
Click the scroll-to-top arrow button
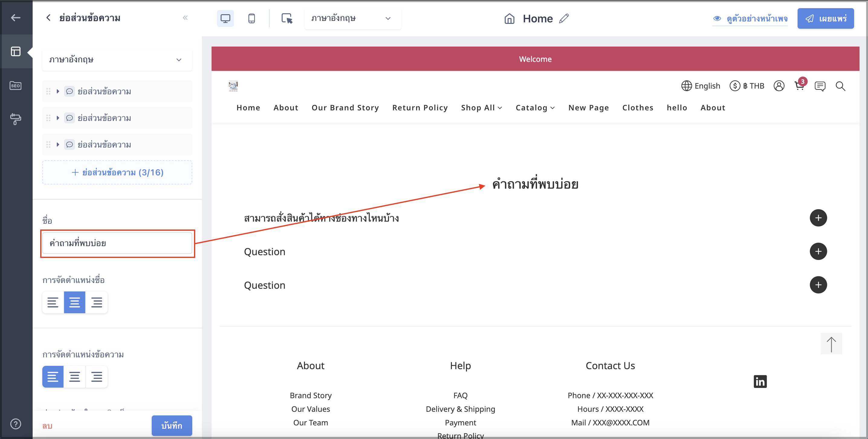(x=831, y=343)
